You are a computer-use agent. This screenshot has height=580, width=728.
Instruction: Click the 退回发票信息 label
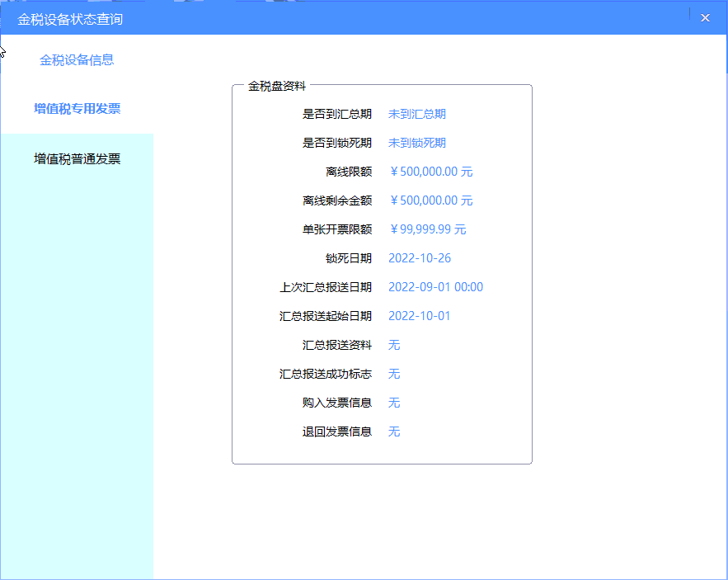coord(337,431)
